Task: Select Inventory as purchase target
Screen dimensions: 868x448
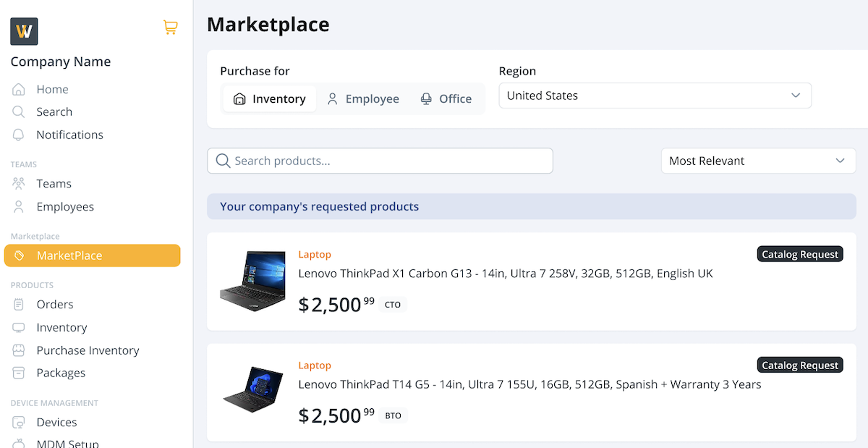Action: [x=269, y=99]
